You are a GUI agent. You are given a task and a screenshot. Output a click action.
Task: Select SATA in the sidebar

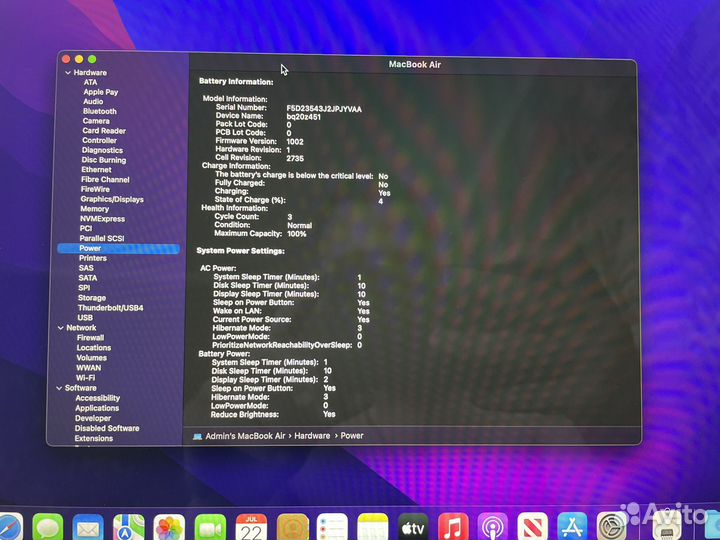pos(88,278)
